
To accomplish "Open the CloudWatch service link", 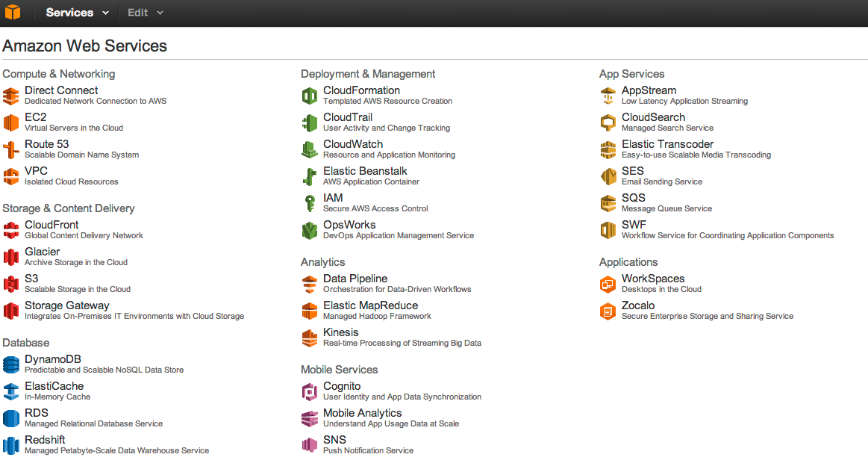I will [352, 144].
